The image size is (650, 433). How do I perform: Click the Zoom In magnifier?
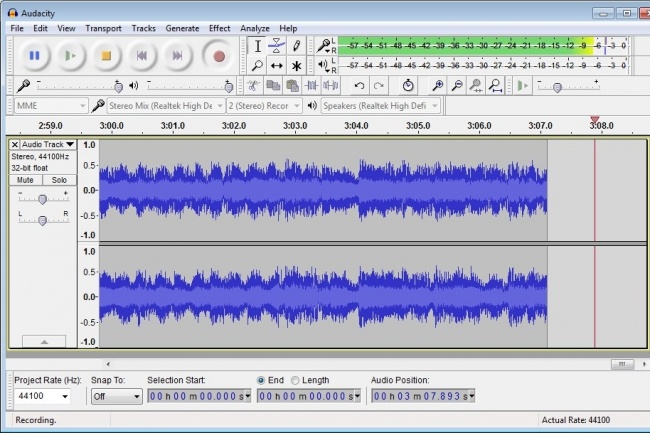[x=438, y=86]
